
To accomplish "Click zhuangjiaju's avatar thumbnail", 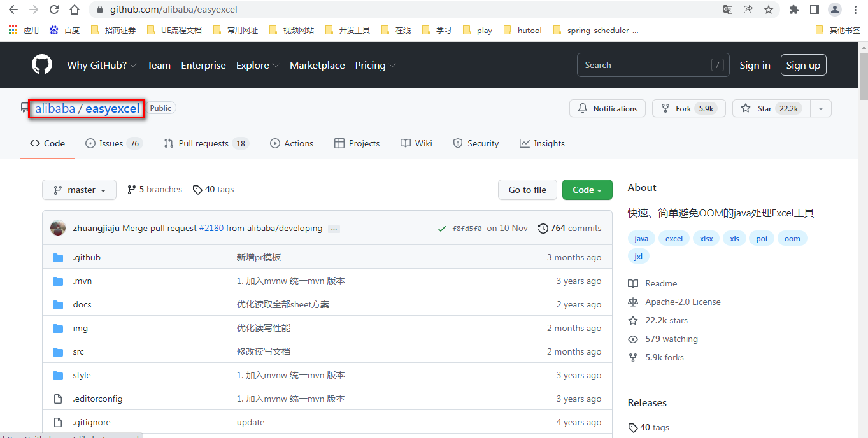I will point(58,228).
